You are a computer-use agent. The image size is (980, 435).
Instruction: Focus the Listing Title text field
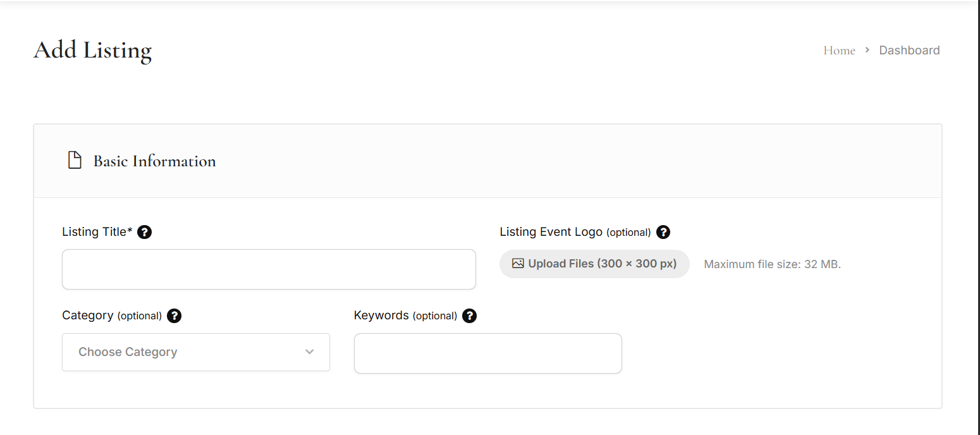269,269
